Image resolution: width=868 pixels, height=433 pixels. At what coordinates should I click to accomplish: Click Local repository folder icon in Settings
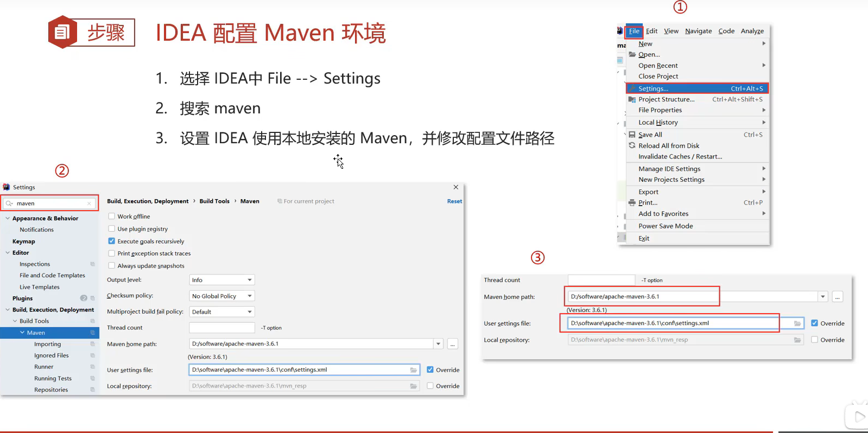coord(414,386)
